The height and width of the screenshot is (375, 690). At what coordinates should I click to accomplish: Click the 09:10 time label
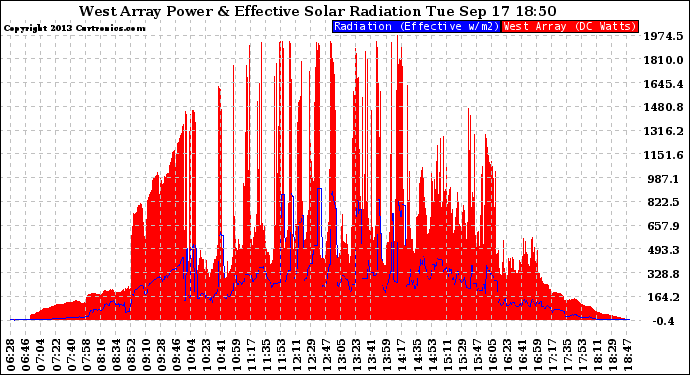coord(146,354)
